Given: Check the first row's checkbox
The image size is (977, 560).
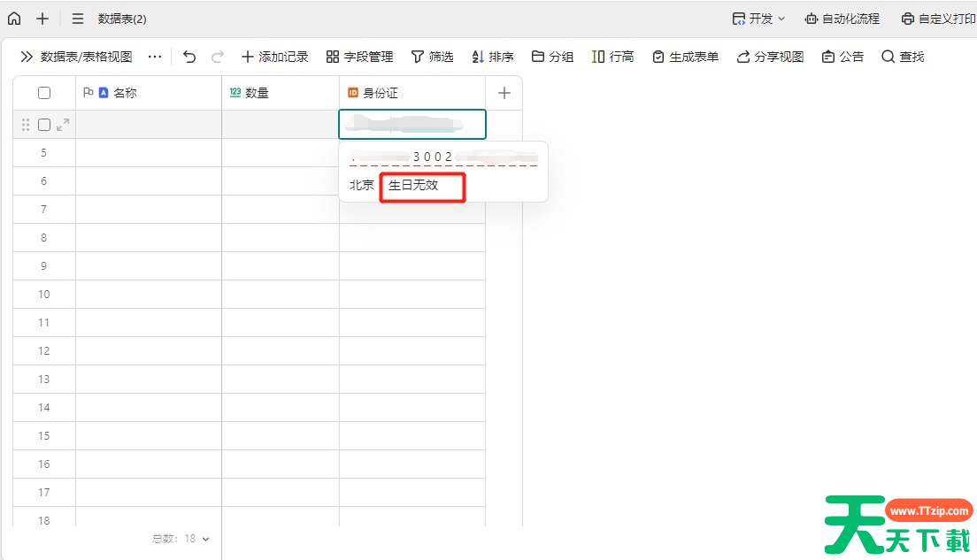Looking at the screenshot, I should click(x=44, y=125).
